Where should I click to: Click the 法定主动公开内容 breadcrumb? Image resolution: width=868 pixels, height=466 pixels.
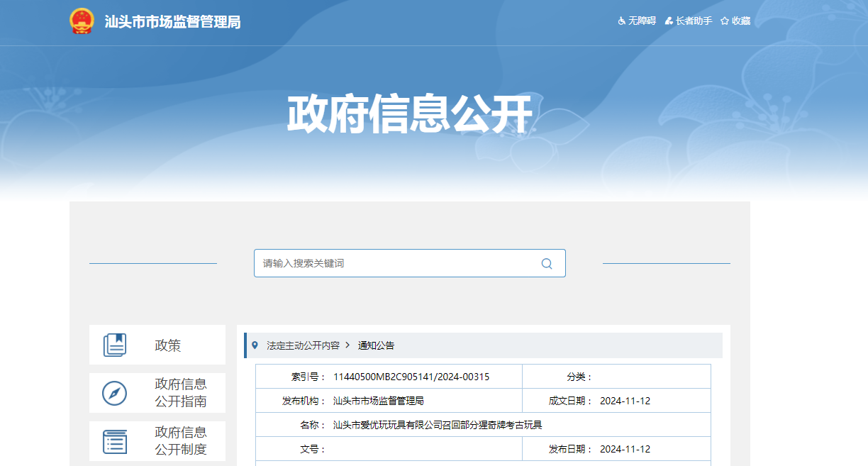click(x=303, y=345)
